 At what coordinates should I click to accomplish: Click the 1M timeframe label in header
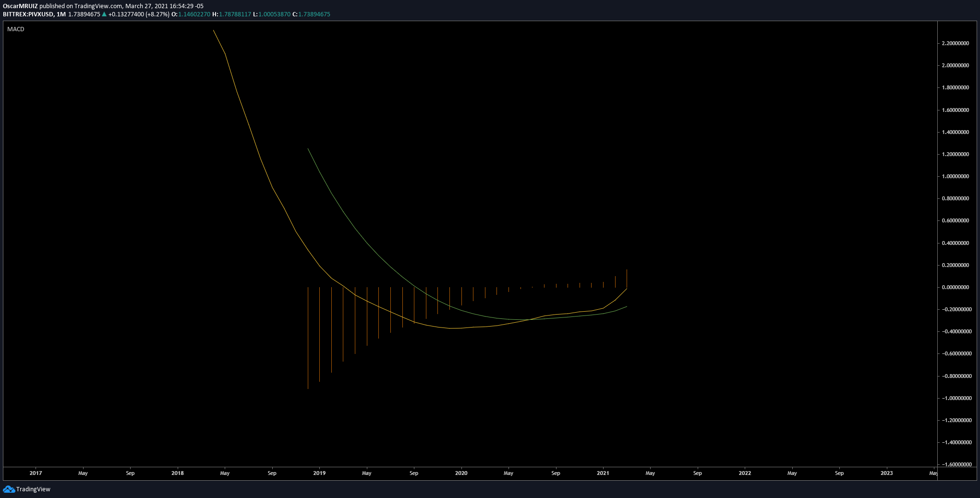click(x=61, y=14)
